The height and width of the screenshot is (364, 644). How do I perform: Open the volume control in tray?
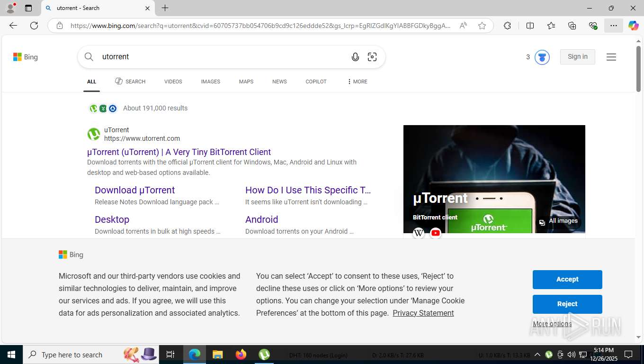(x=572, y=355)
